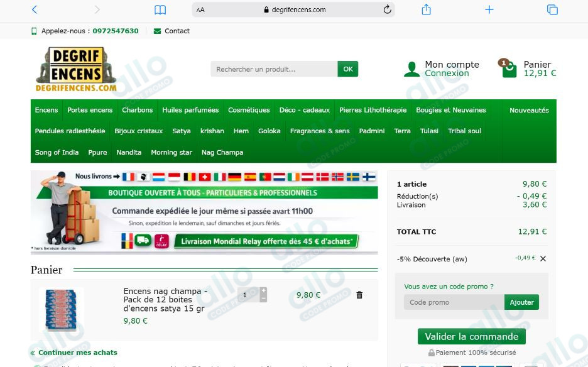Open the Huiles parfumées menu
Screen dimensions: 588x367
[190, 110]
